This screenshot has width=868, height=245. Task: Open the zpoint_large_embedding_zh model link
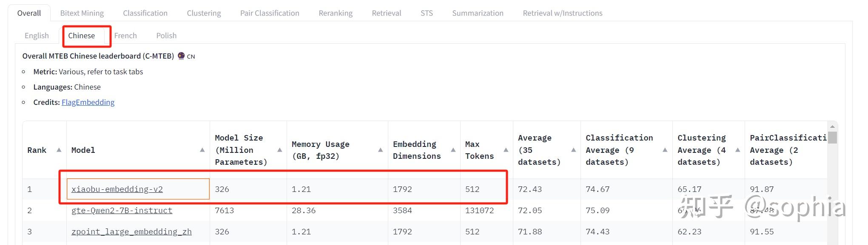click(131, 231)
